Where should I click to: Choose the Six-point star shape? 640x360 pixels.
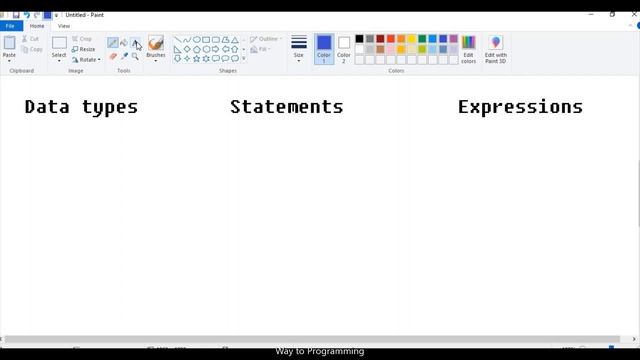pyautogui.click(x=206, y=58)
